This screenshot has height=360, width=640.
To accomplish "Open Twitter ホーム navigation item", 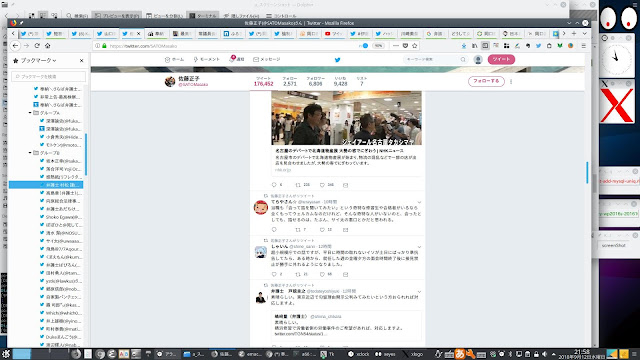I will [174, 60].
